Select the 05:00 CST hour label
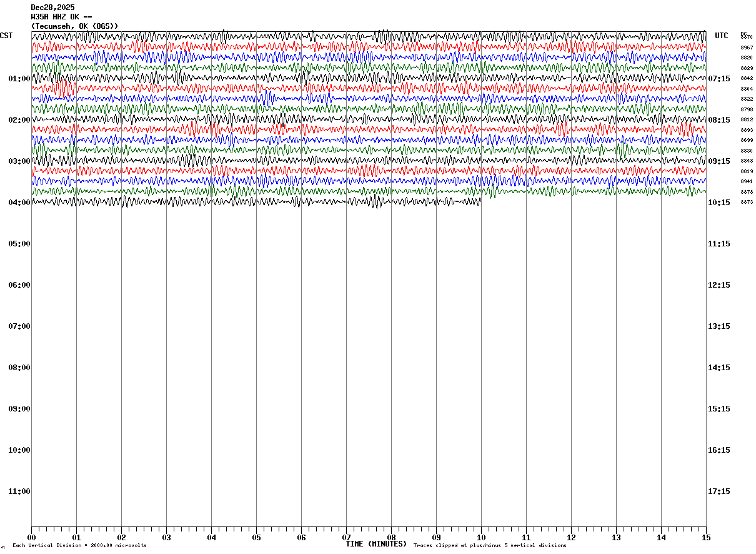Screen dimensions: 756x554 click(19, 244)
